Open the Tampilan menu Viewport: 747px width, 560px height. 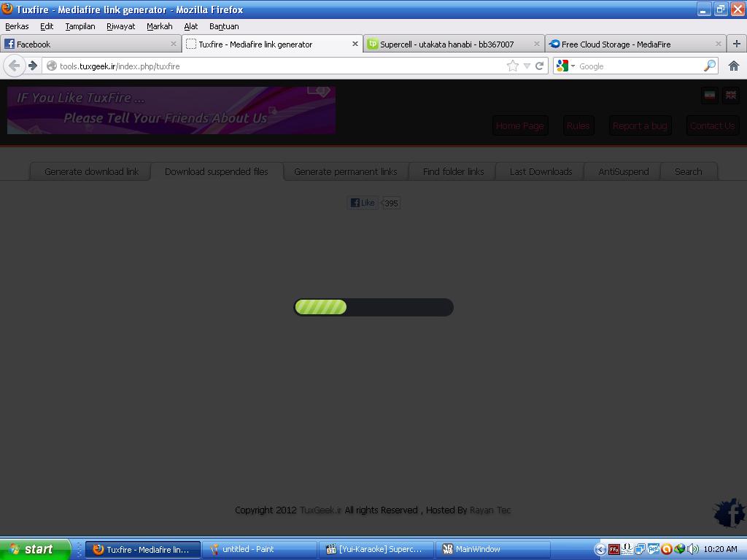[80, 26]
